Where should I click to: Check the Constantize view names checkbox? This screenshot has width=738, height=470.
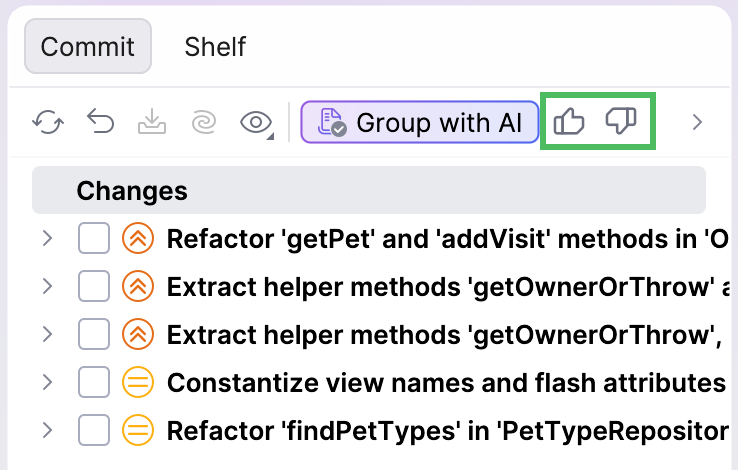(94, 383)
